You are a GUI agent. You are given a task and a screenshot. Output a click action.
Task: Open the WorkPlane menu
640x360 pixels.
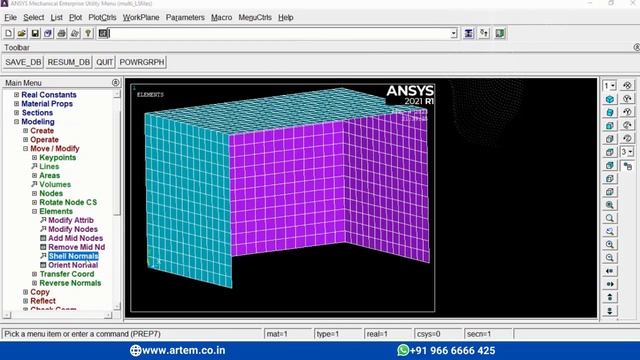click(141, 18)
